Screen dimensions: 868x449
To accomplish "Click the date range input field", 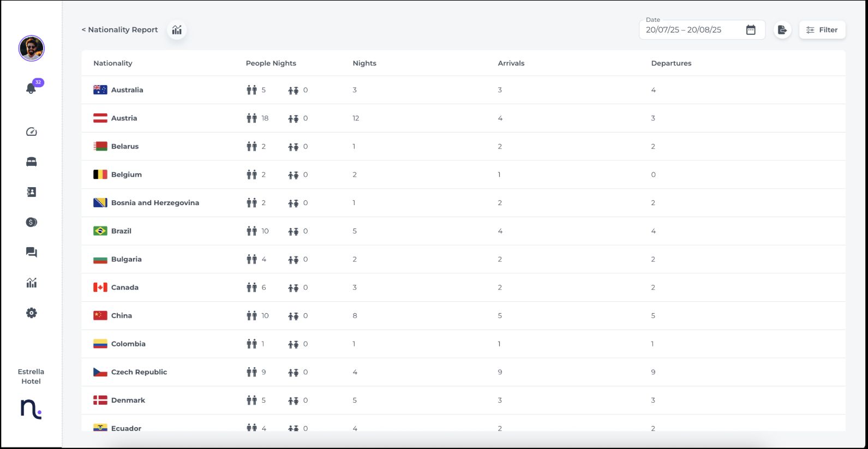I will point(690,30).
